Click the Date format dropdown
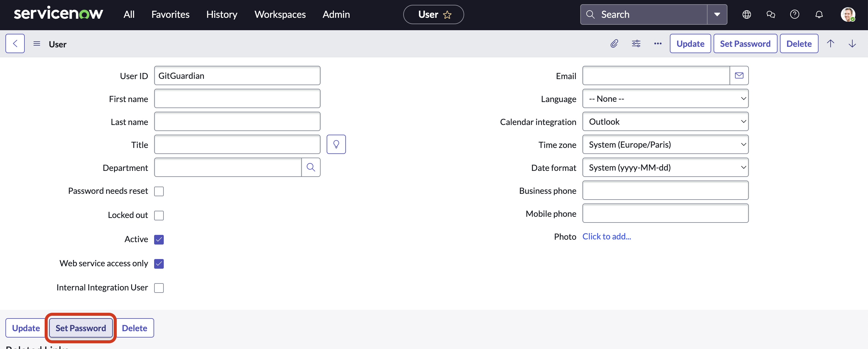 point(665,167)
